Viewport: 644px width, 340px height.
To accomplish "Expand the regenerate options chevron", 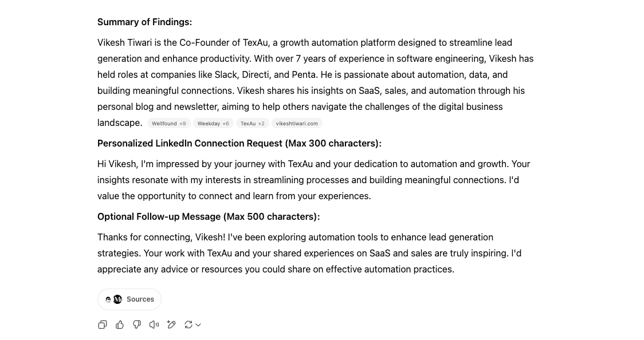I will [197, 325].
